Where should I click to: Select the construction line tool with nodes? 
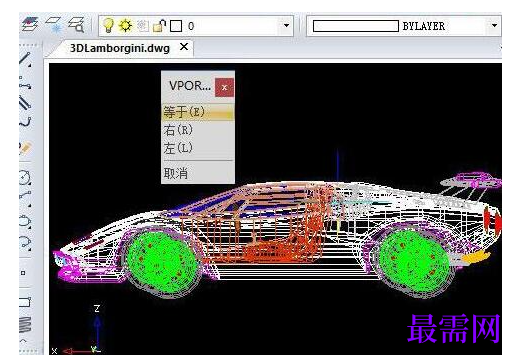pos(25,83)
